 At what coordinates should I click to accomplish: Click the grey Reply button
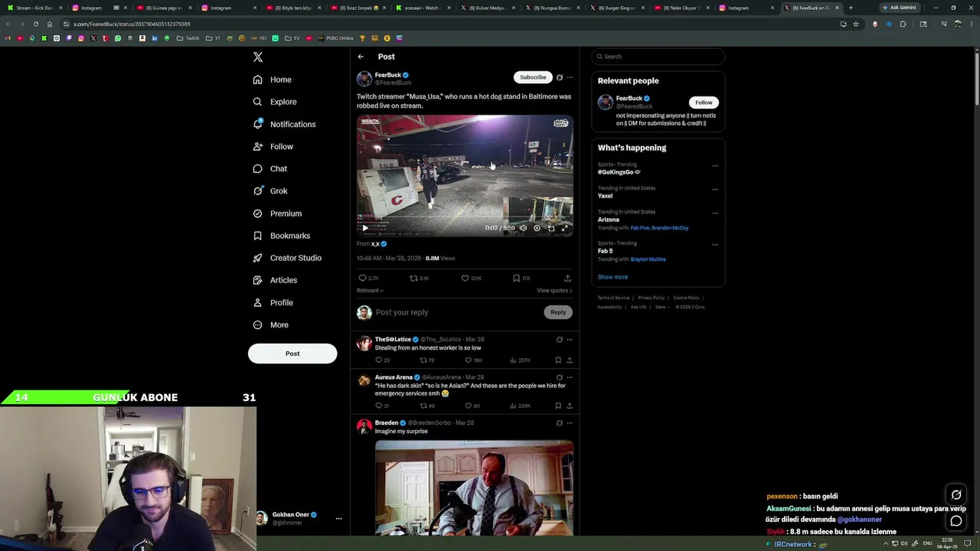[x=558, y=312]
